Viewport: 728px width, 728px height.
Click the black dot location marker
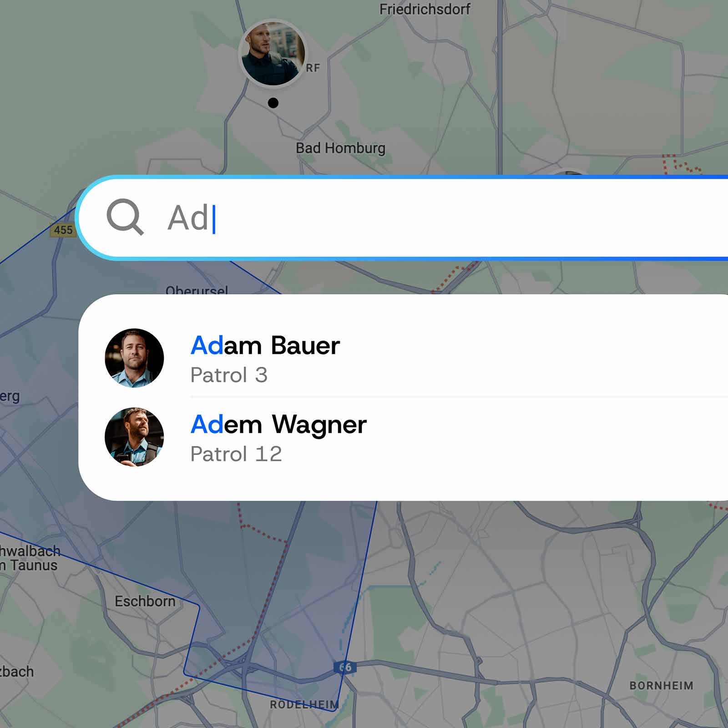(x=273, y=103)
